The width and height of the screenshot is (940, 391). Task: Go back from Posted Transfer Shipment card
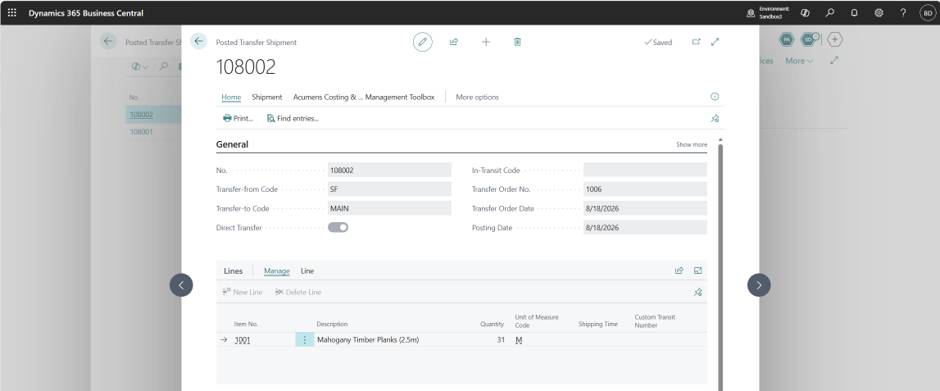point(198,41)
